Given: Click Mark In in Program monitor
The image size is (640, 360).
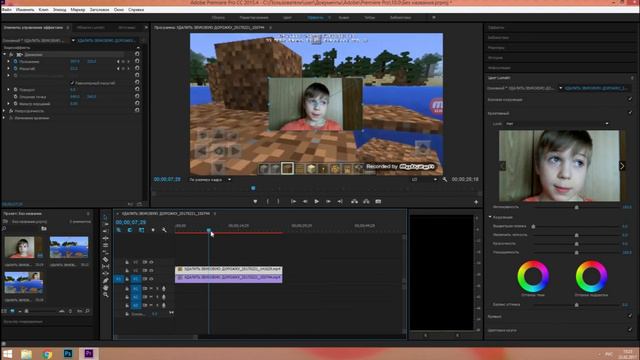Looking at the screenshot, I should click(268, 202).
